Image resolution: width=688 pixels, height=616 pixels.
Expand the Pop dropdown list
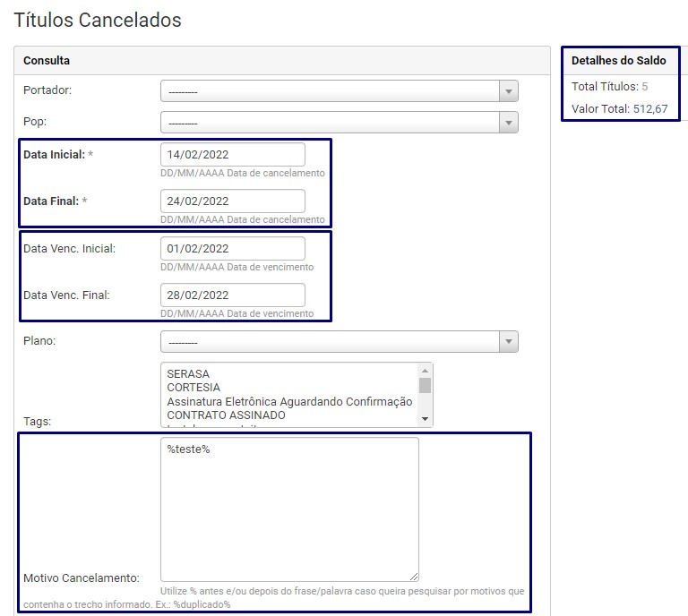[x=339, y=122]
